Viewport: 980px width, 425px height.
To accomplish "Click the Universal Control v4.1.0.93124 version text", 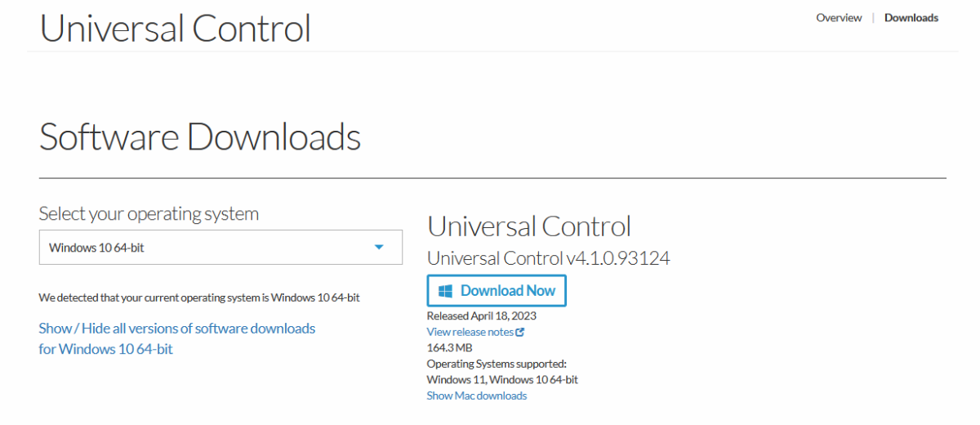I will 549,258.
